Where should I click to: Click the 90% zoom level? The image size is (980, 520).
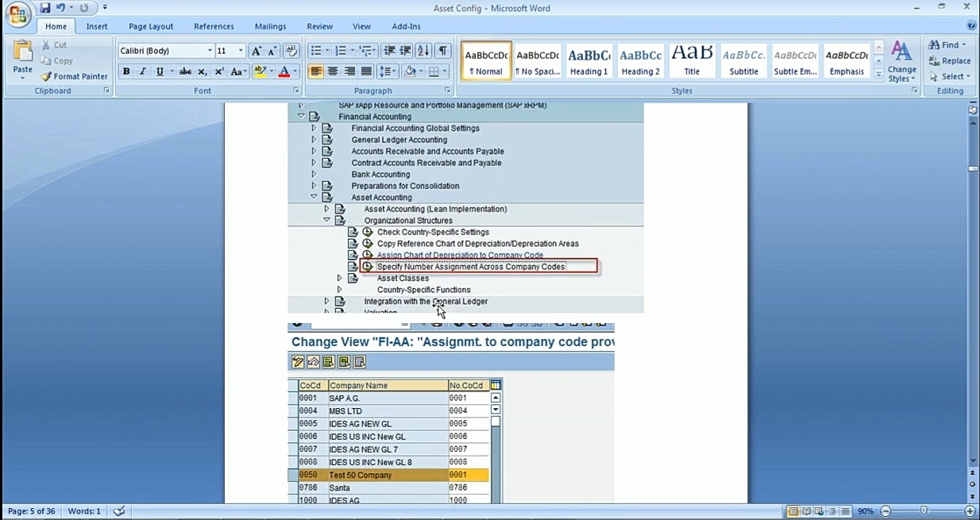(866, 511)
